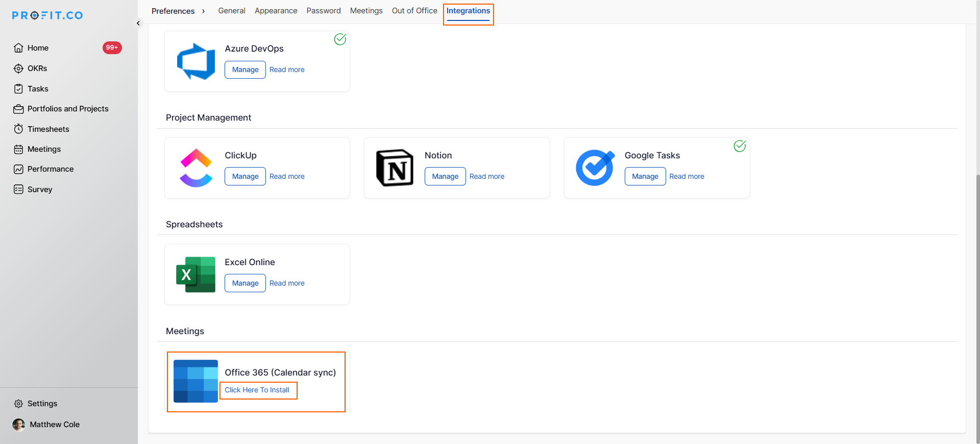Click the Google Tasks logo icon
Screen dimensions: 980x444
click(x=595, y=168)
